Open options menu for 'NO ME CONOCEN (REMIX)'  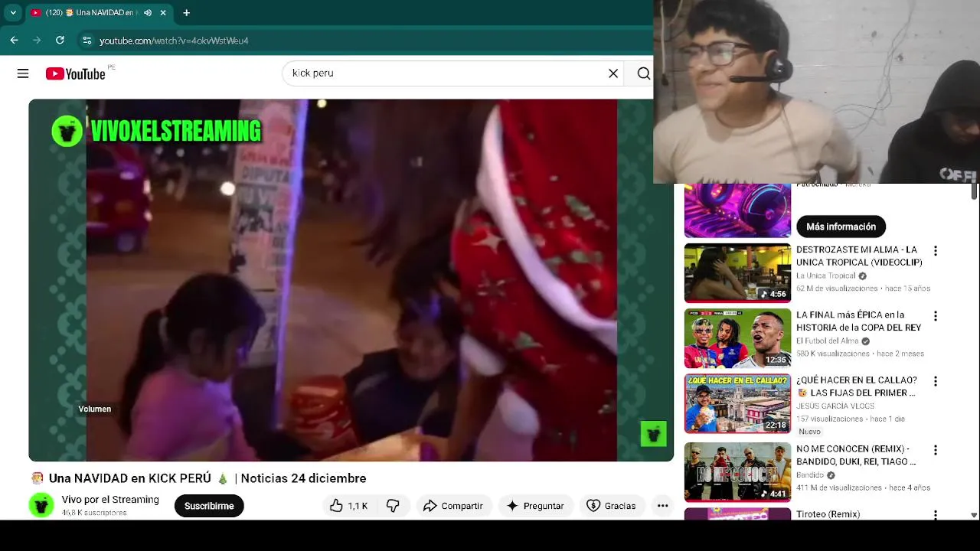[x=935, y=450]
